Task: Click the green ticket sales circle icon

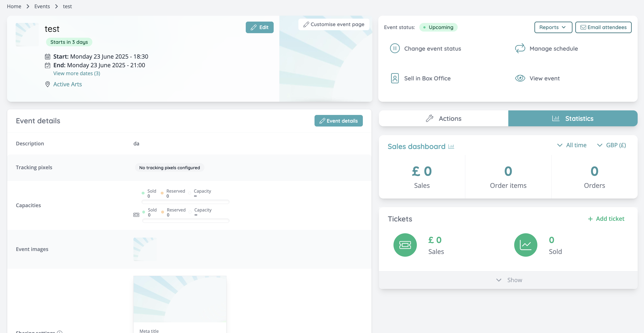Action: click(x=405, y=245)
